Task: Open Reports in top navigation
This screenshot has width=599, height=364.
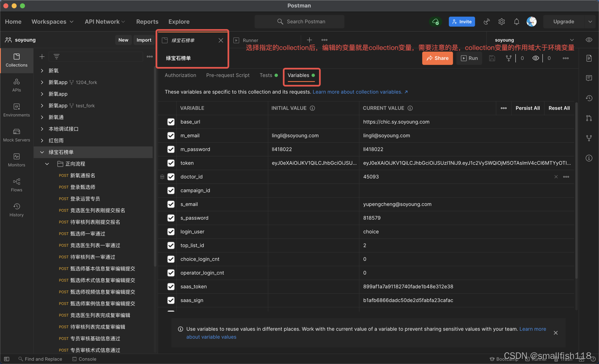Action: point(147,22)
